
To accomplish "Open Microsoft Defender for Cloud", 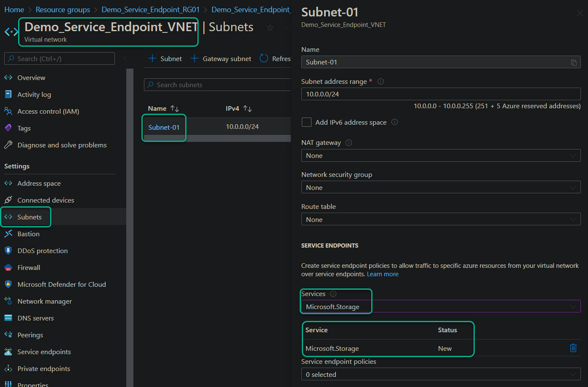I will (62, 284).
